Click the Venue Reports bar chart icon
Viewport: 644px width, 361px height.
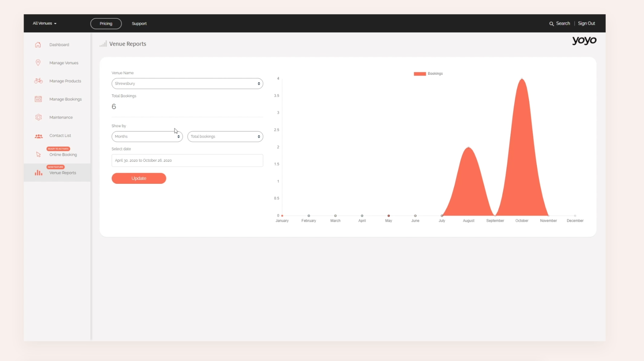tap(38, 173)
